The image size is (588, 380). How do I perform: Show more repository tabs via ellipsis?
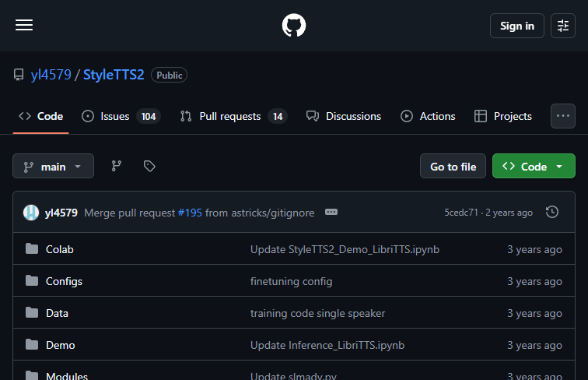pos(563,116)
